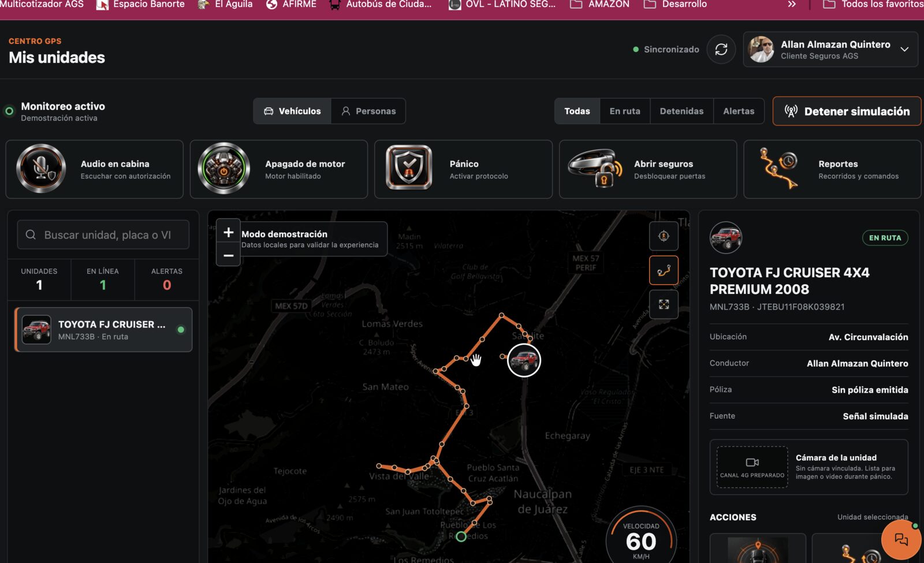The image size is (924, 563).
Task: Select the Detenidas filter tab
Action: [x=681, y=111]
